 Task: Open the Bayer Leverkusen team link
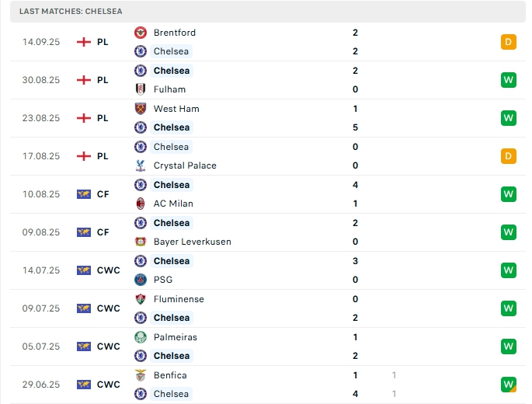coord(192,242)
